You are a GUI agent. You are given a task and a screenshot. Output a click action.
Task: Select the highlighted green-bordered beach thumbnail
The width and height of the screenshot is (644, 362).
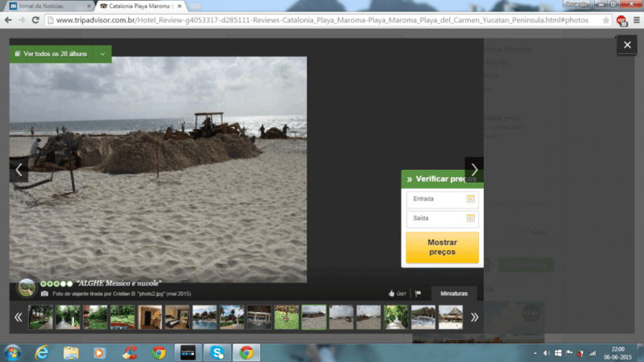click(314, 317)
